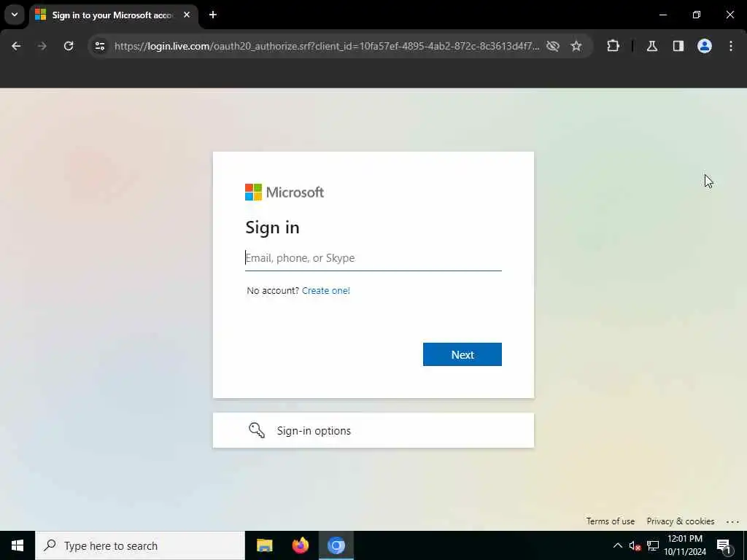
Task: Click the network tray icon
Action: click(653, 545)
